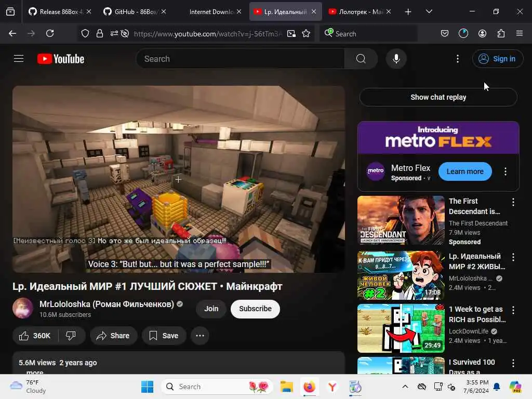Like the video with thumbs up
Image resolution: width=532 pixels, height=399 pixels.
click(35, 336)
